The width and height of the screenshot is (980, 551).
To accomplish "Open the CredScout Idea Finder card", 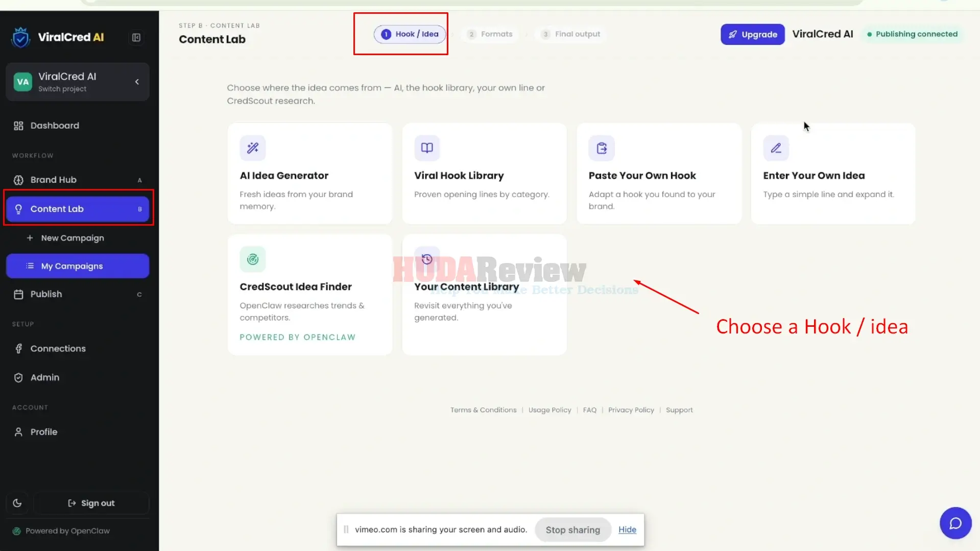I will point(310,295).
